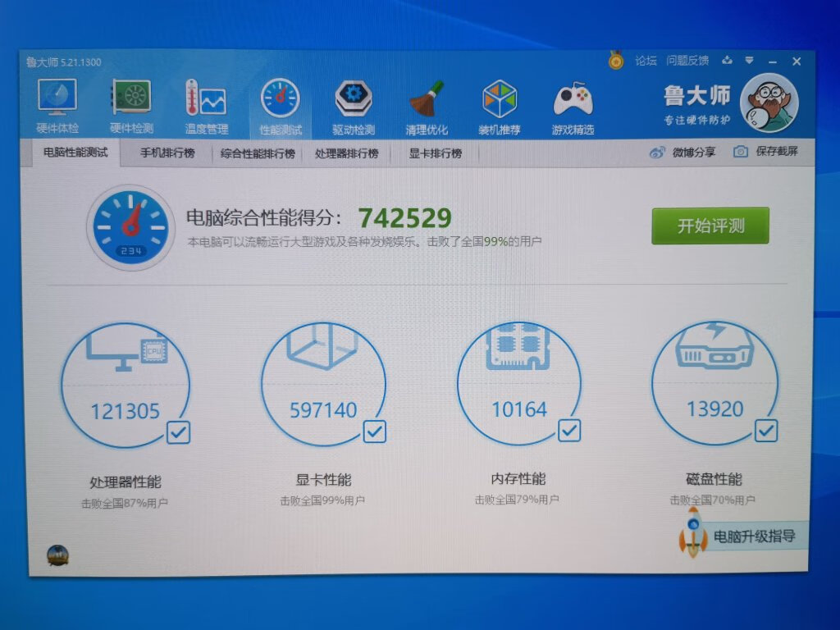This screenshot has width=840, height=630.
Task: Click the total score 742529
Action: pos(405,218)
